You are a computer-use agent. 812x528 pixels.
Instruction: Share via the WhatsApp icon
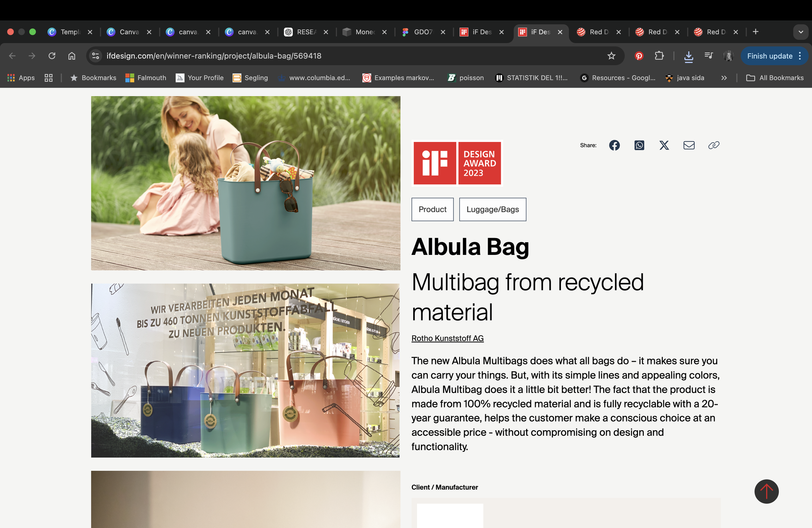pos(639,145)
